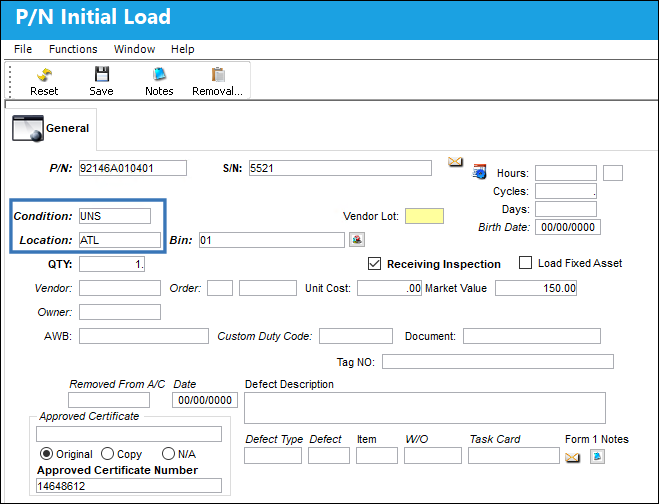Viewport: 659px width, 504px height.
Task: Open the Functions menu
Action: tap(73, 49)
